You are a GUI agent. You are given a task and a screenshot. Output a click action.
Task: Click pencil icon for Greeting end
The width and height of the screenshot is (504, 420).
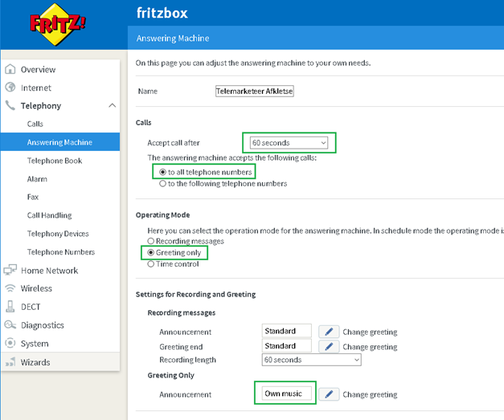(x=329, y=346)
